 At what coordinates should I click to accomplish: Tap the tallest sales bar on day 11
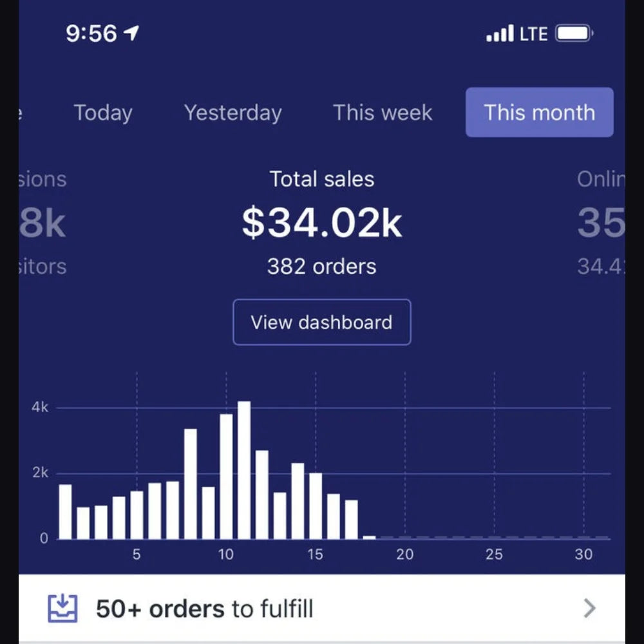point(244,470)
